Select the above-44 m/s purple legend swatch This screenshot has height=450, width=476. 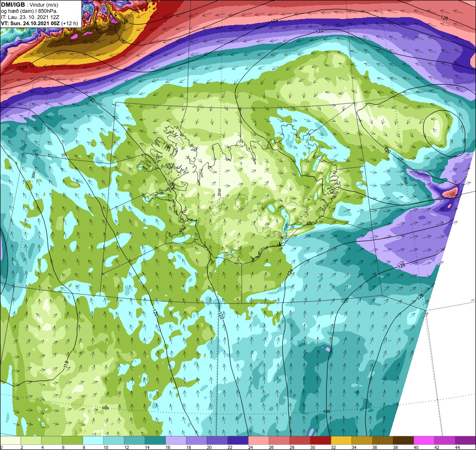click(x=466, y=440)
